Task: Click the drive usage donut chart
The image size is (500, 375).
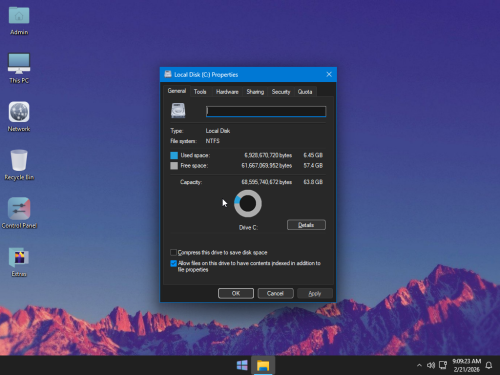Action: click(248, 203)
